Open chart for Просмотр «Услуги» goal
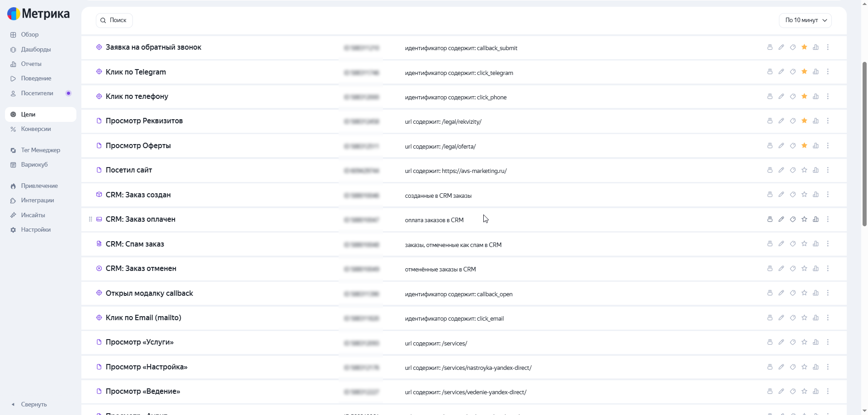The width and height of the screenshot is (868, 415). point(816,342)
